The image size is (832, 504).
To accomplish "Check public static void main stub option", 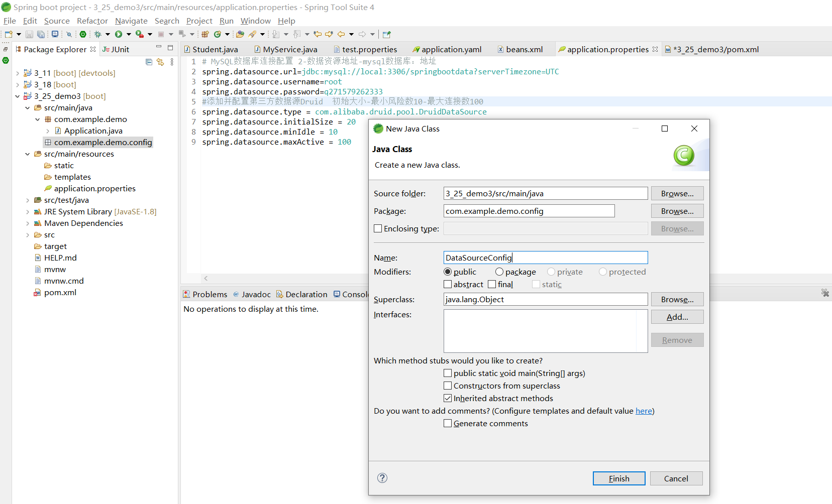I will 448,373.
